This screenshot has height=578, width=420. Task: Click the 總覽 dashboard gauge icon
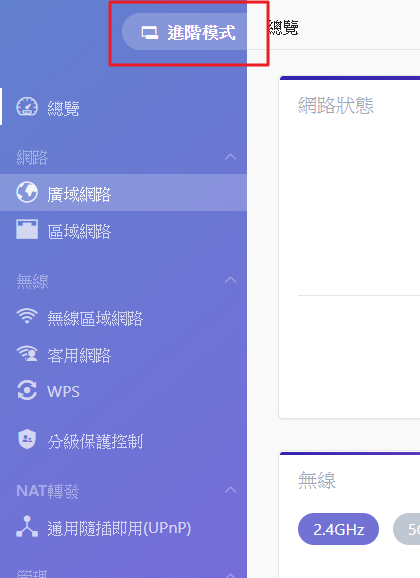click(27, 107)
